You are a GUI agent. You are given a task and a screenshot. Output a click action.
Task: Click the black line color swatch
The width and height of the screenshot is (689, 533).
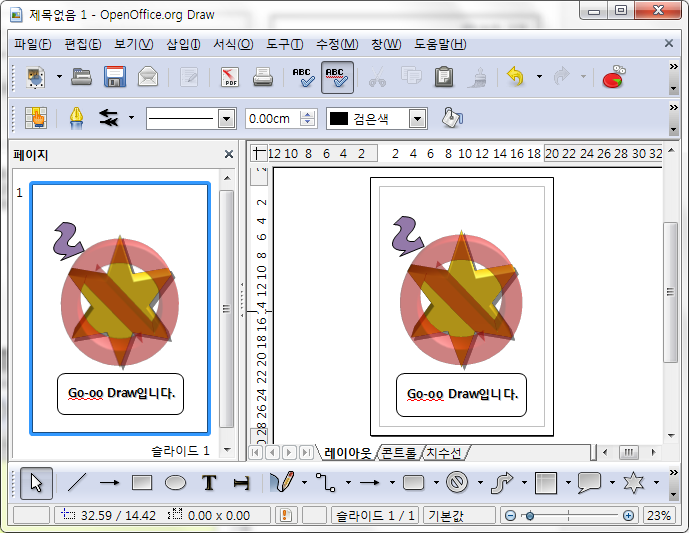[339, 119]
